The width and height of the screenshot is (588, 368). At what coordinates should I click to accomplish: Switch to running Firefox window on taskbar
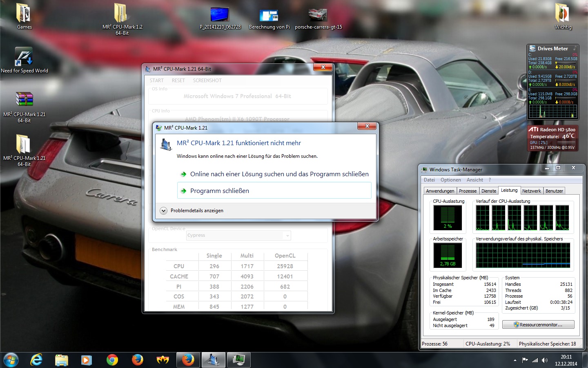click(188, 360)
